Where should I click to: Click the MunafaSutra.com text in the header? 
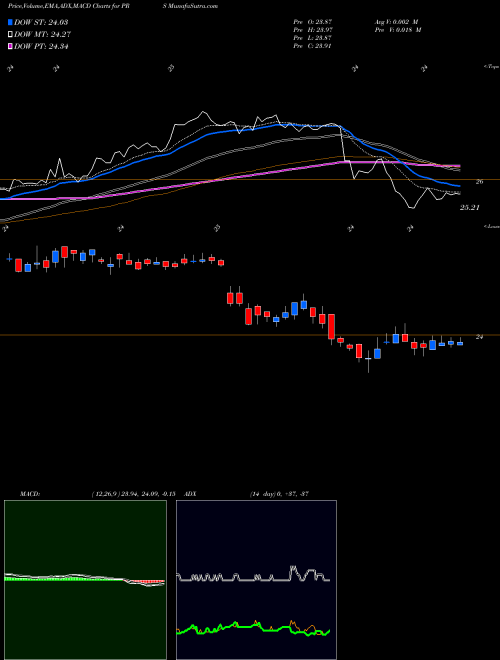click(195, 7)
